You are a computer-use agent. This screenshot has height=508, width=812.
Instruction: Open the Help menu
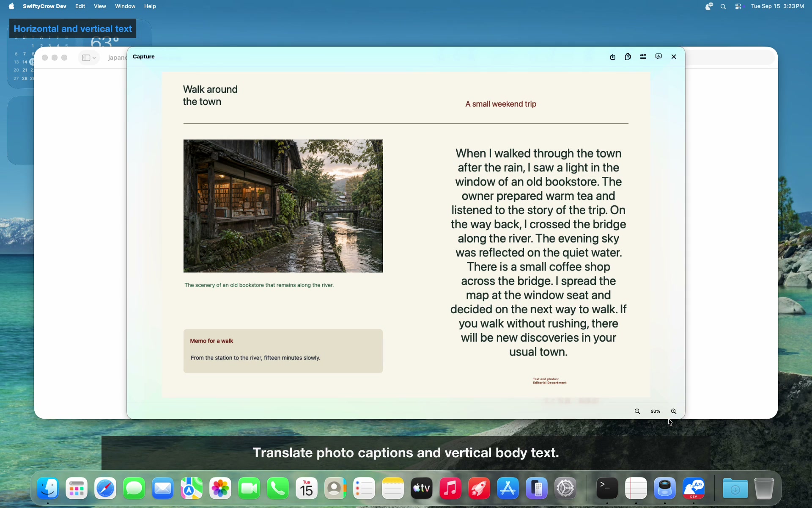[150, 6]
